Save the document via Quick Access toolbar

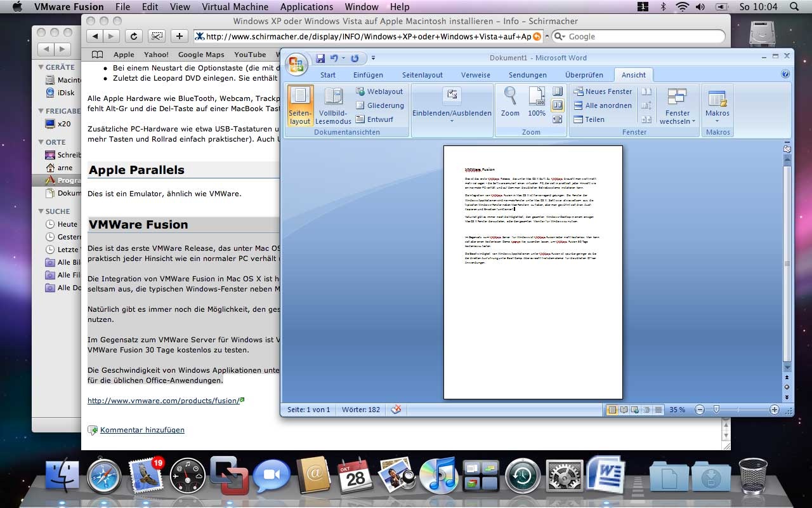click(320, 58)
